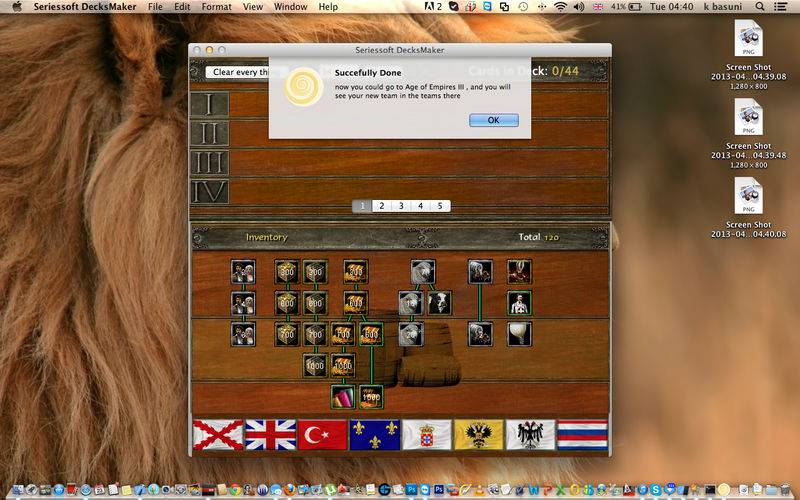Choose the French fleur-de-lis flag

coord(374,435)
